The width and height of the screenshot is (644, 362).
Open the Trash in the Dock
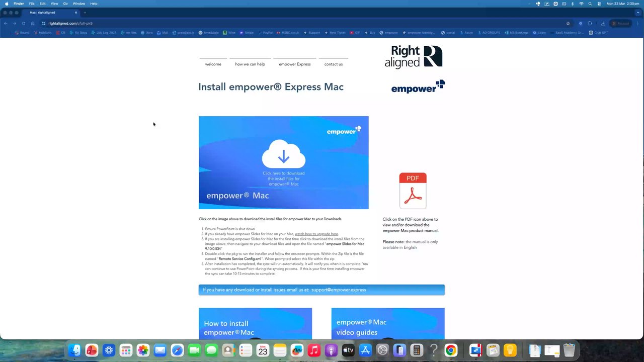(569, 350)
